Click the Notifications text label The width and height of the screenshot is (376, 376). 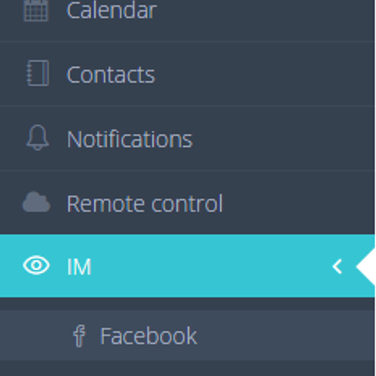pos(130,139)
